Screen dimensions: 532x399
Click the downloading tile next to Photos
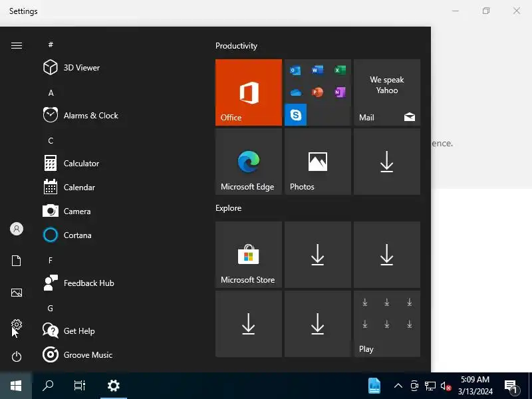[387, 162]
